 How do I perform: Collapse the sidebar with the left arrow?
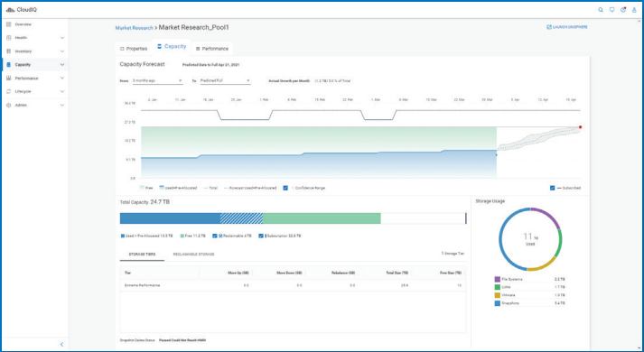point(62,344)
